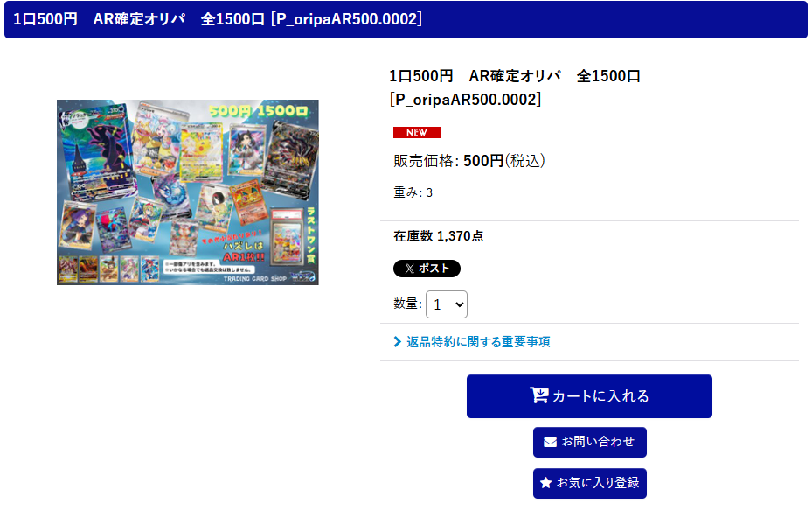This screenshot has height=510, width=812.
Task: Click the envelope icon on inquiry button
Action: tap(550, 442)
